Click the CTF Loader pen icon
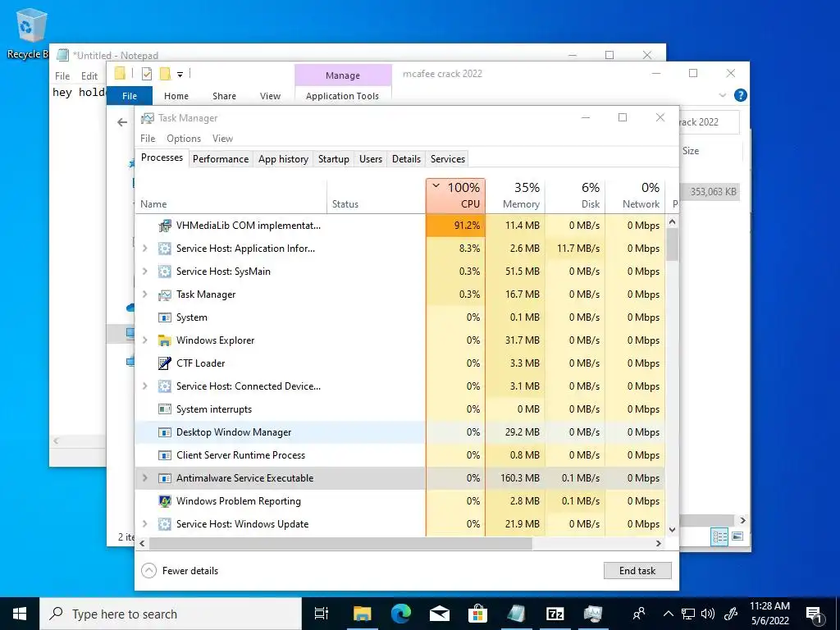 pyautogui.click(x=164, y=363)
